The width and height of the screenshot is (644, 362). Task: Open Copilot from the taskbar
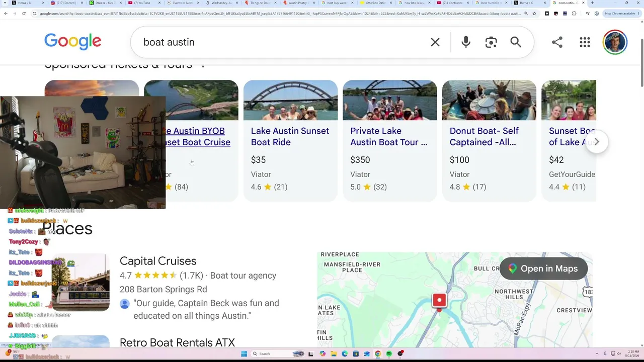tap(323, 353)
